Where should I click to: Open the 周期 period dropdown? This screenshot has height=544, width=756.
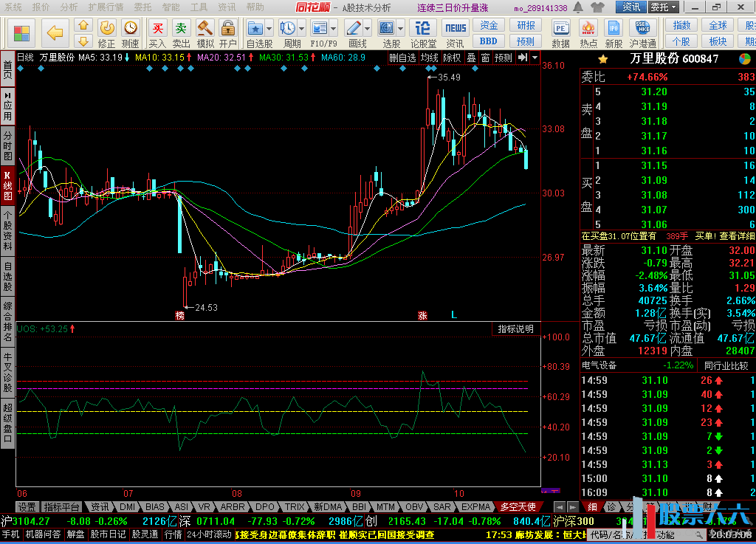coord(292,32)
